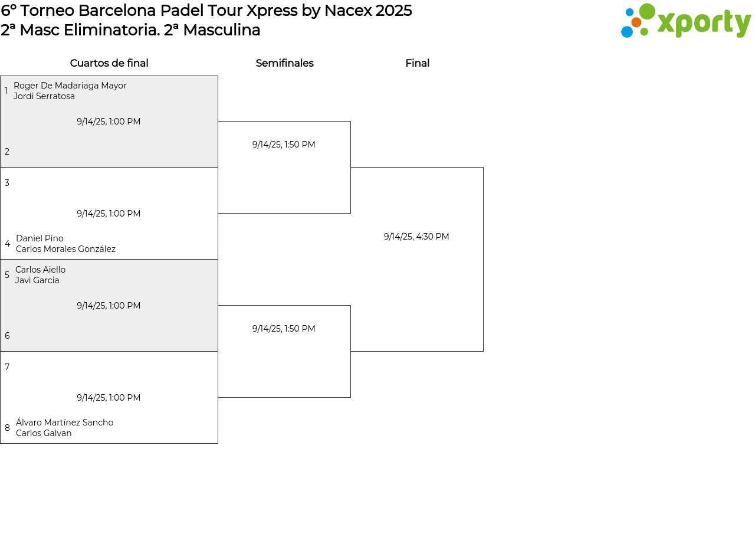Select the Final column heading
The height and width of the screenshot is (560, 755).
(417, 63)
